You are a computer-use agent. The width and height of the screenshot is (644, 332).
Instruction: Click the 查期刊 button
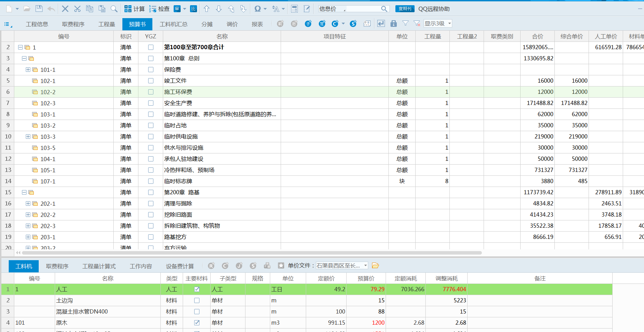click(405, 9)
